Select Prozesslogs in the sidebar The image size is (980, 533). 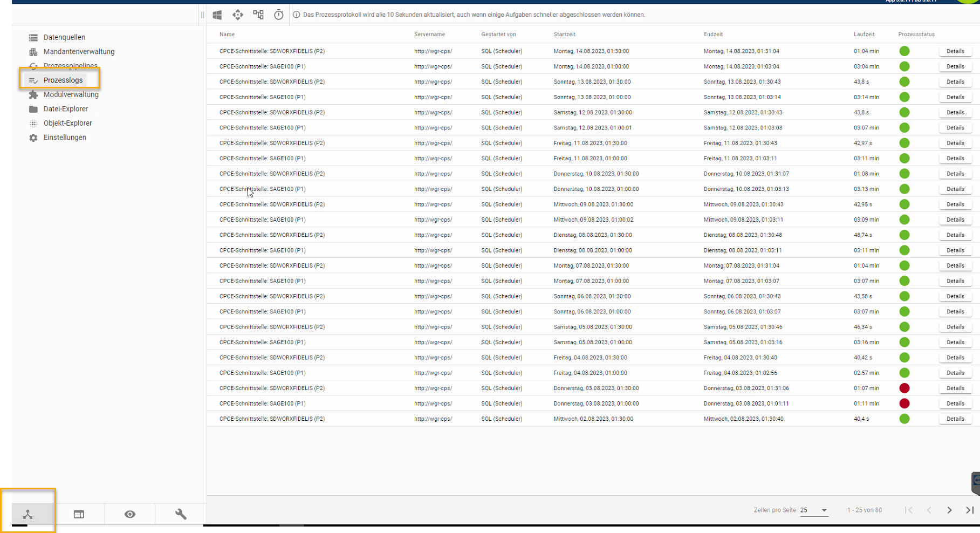[63, 80]
